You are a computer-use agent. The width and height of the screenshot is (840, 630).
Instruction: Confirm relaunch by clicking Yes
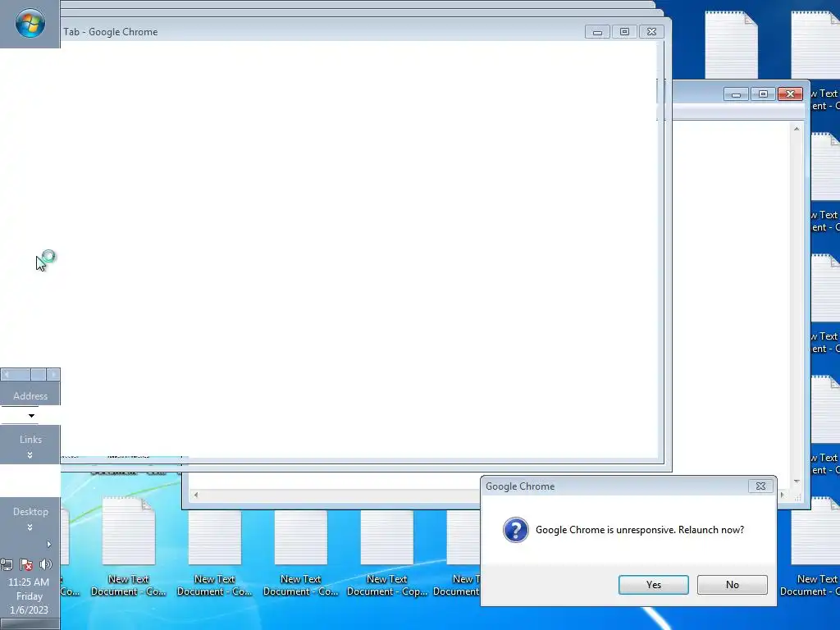(x=653, y=584)
